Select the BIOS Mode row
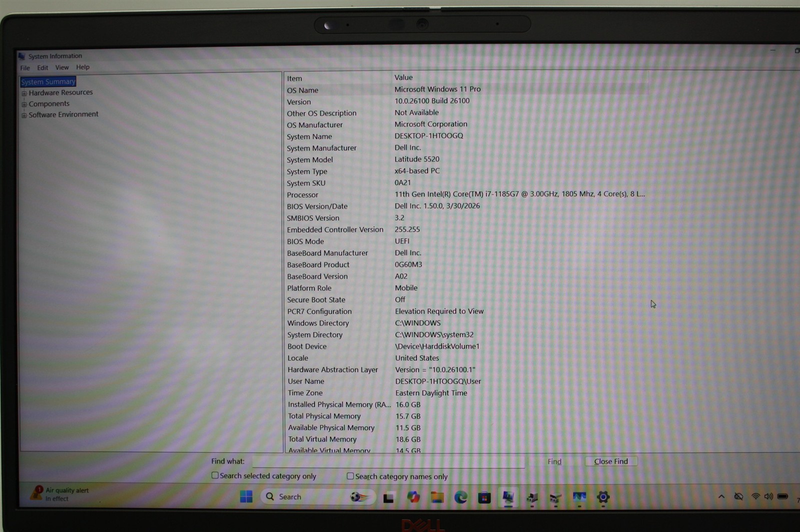Image resolution: width=800 pixels, height=532 pixels. pyautogui.click(x=466, y=241)
